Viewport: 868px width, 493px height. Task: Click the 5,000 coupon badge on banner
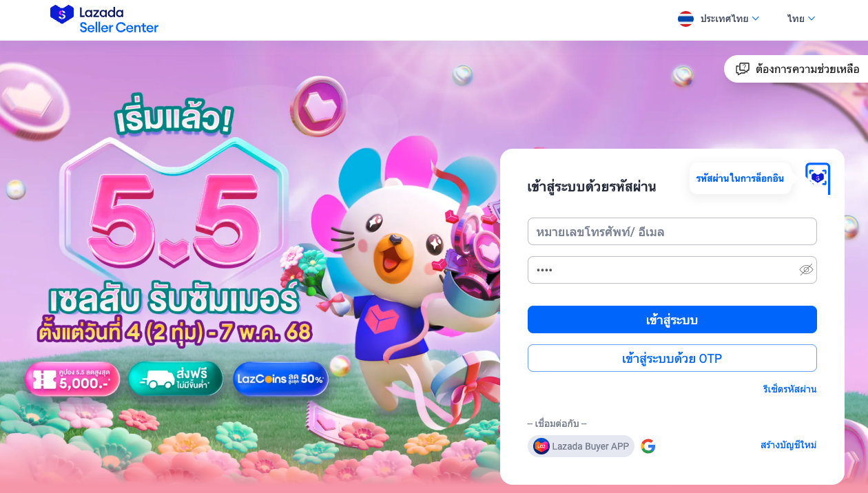tap(72, 379)
